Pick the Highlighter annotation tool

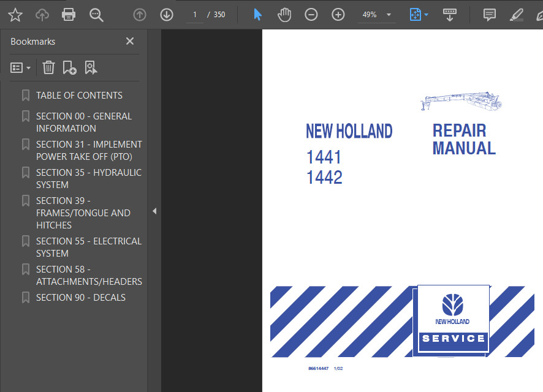pos(516,14)
